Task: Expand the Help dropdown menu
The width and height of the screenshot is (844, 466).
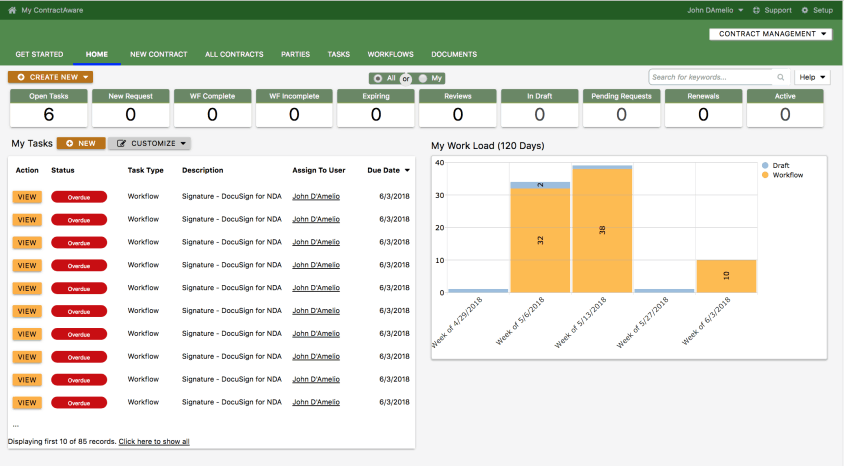Action: 812,77
